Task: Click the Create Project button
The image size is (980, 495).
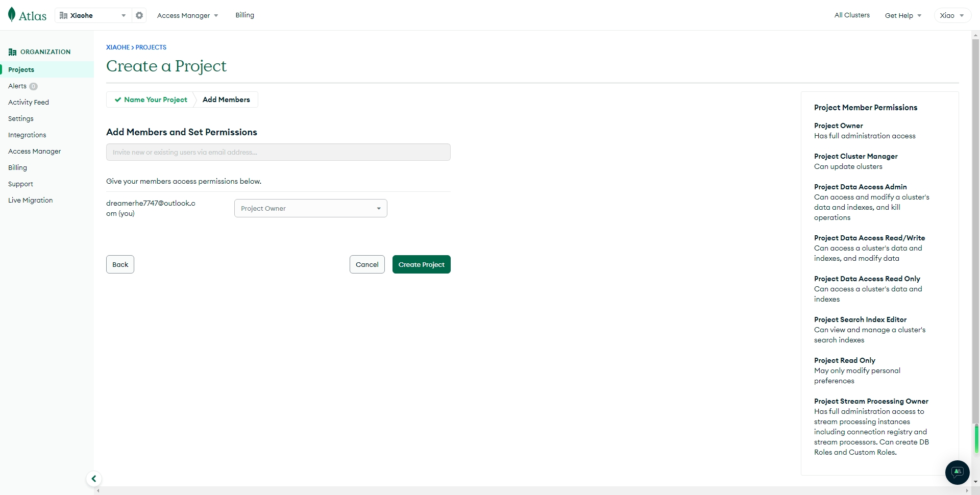Action: [x=422, y=264]
